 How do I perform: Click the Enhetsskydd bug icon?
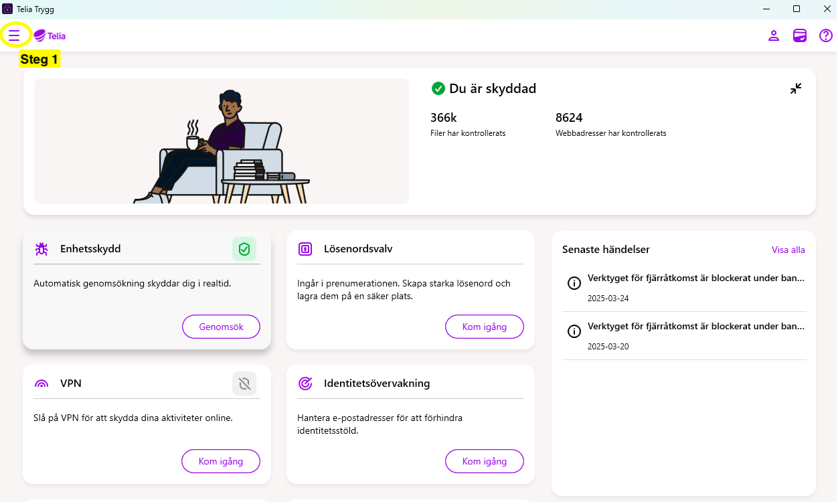tap(41, 249)
